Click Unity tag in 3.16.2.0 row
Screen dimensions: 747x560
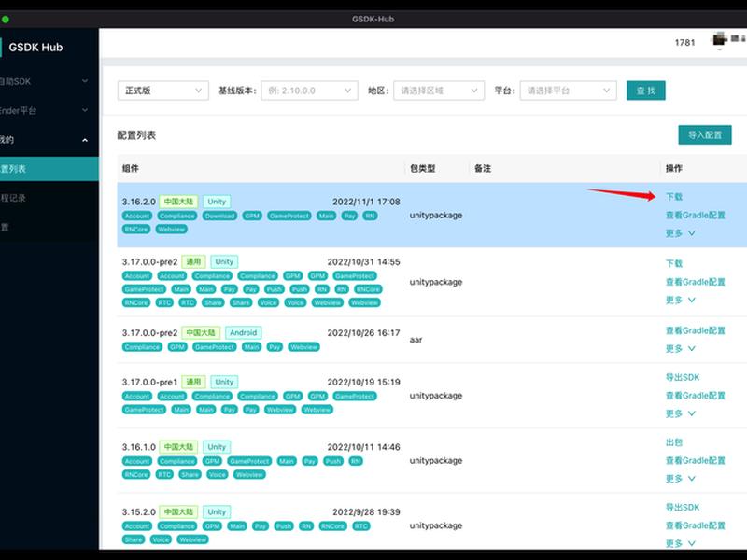click(217, 202)
